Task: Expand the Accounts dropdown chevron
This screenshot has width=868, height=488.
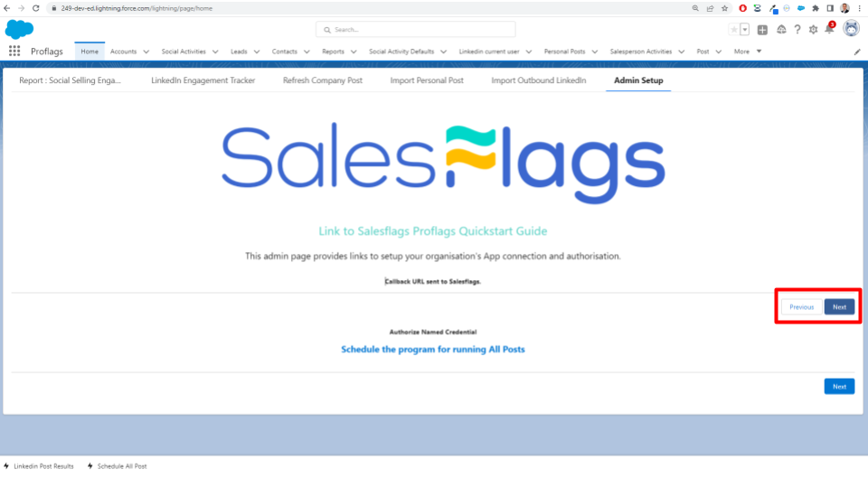Action: point(146,52)
